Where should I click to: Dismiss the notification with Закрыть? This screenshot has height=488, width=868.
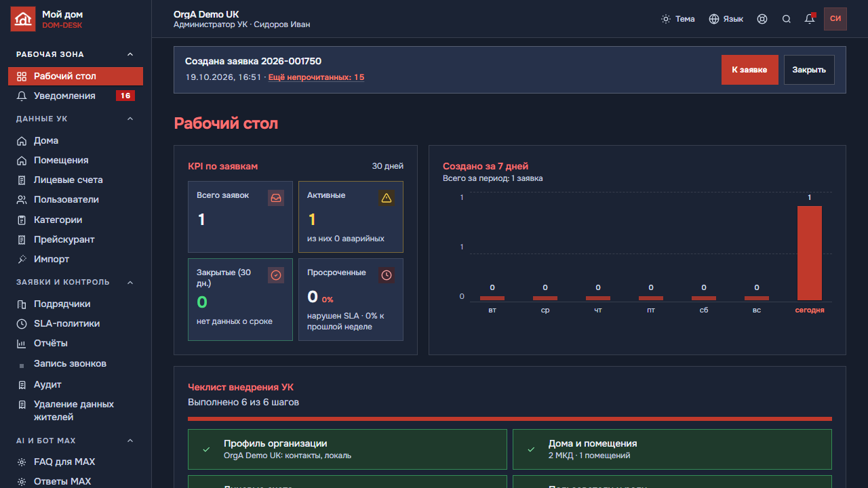pos(809,70)
